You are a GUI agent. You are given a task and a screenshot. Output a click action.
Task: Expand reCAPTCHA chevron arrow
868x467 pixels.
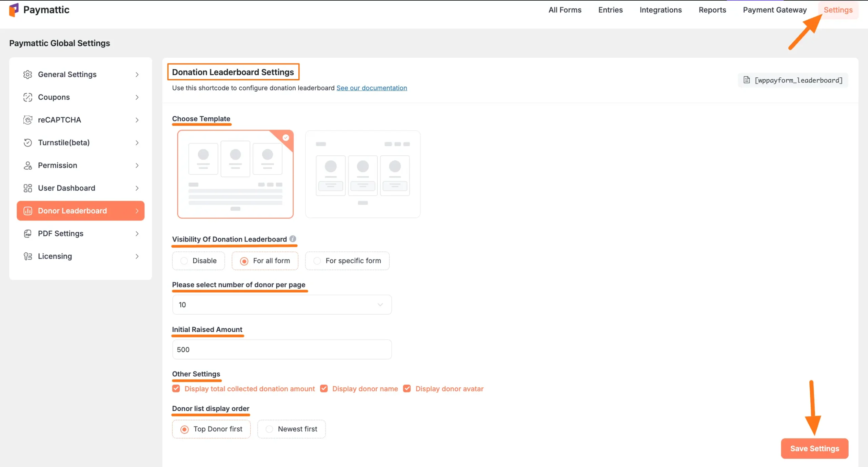tap(137, 120)
